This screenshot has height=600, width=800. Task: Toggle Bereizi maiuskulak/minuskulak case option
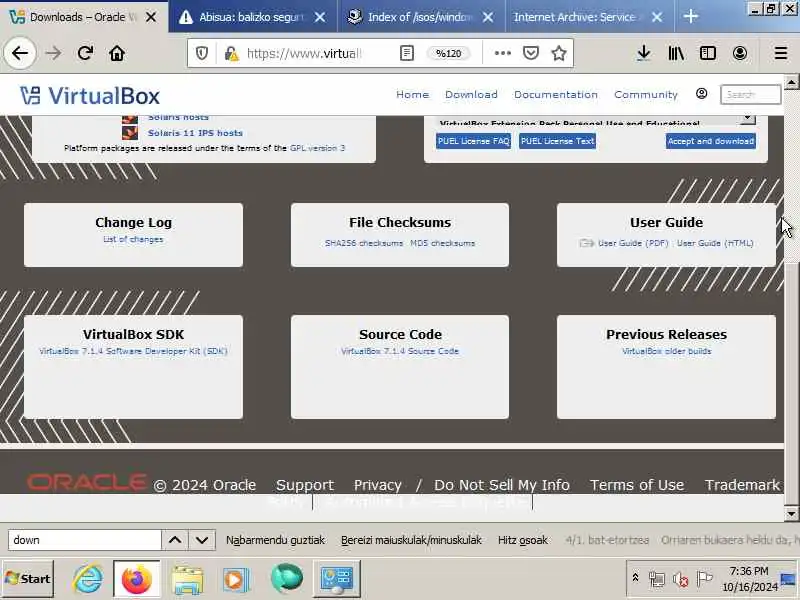411,540
